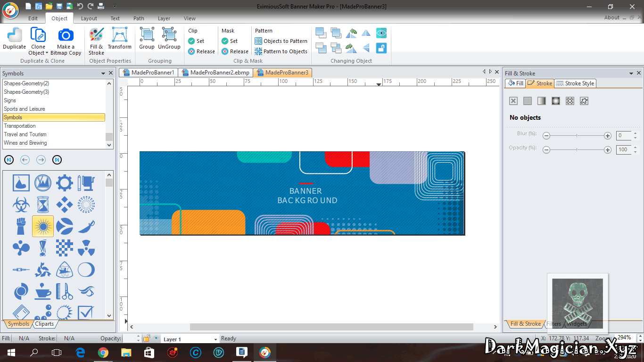Switch to the Fill tab
The image size is (644, 362).
[x=515, y=83]
